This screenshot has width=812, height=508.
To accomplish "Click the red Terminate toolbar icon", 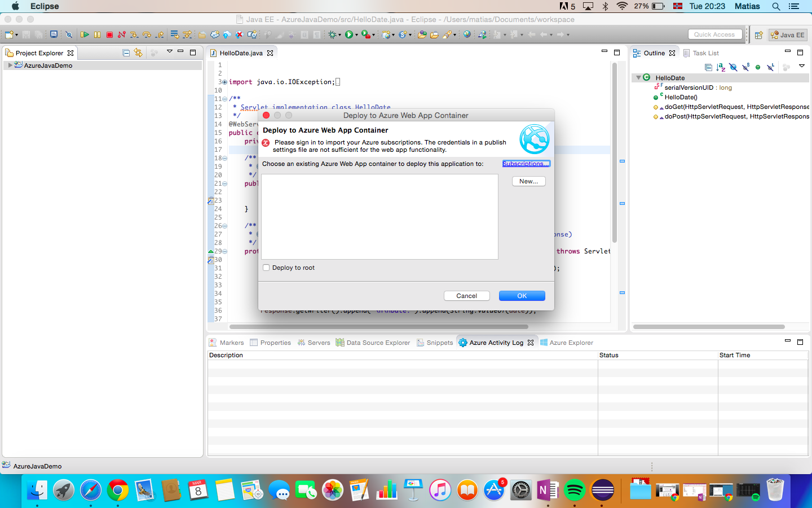I will tap(109, 34).
